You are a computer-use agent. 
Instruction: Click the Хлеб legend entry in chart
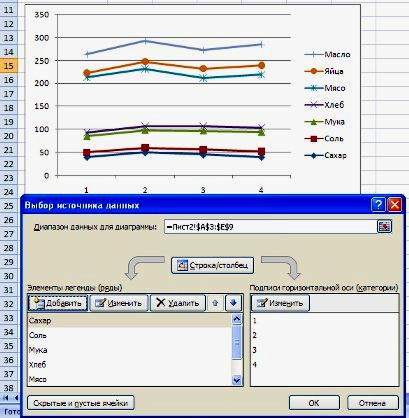point(324,105)
